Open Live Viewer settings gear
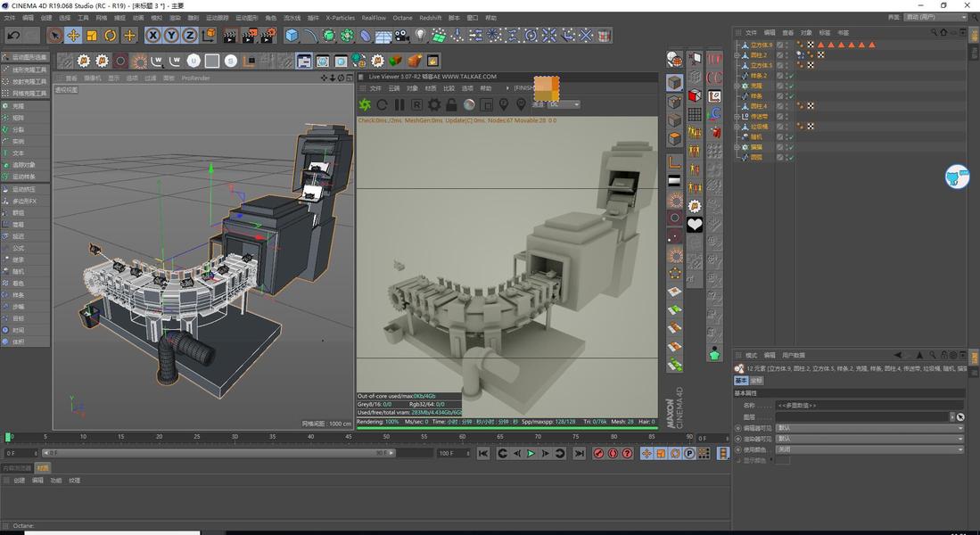The width and height of the screenshot is (980, 535). coord(433,104)
